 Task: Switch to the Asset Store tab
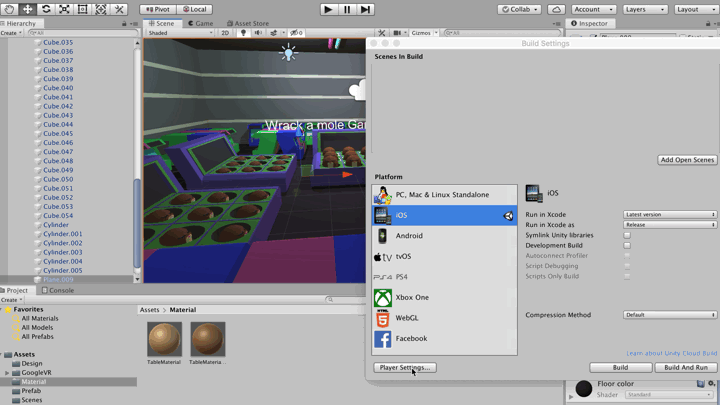(x=248, y=23)
